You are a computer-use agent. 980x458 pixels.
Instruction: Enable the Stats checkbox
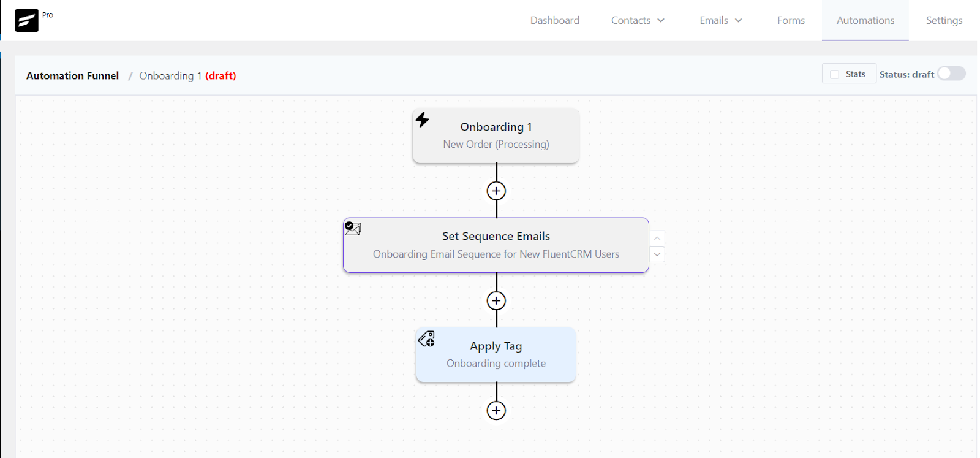point(834,74)
